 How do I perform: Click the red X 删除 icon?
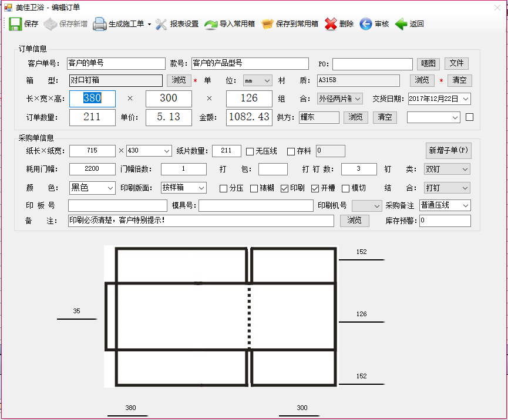pyautogui.click(x=331, y=24)
